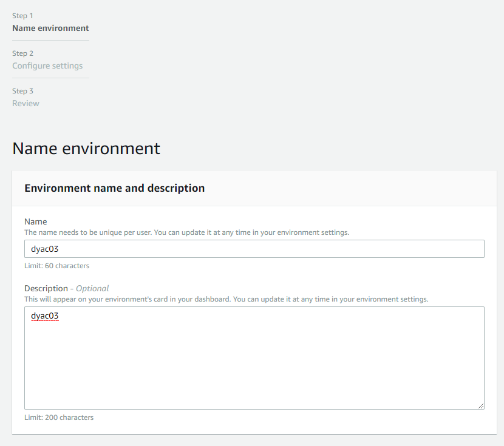Click the 'Limit: 200 characters' hint
The image size is (504, 446).
coord(59,417)
